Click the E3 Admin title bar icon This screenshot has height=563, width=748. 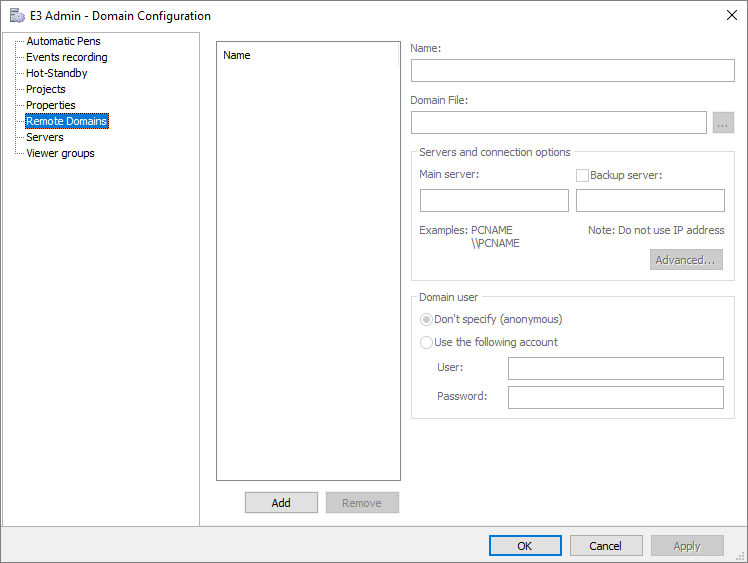[x=17, y=16]
